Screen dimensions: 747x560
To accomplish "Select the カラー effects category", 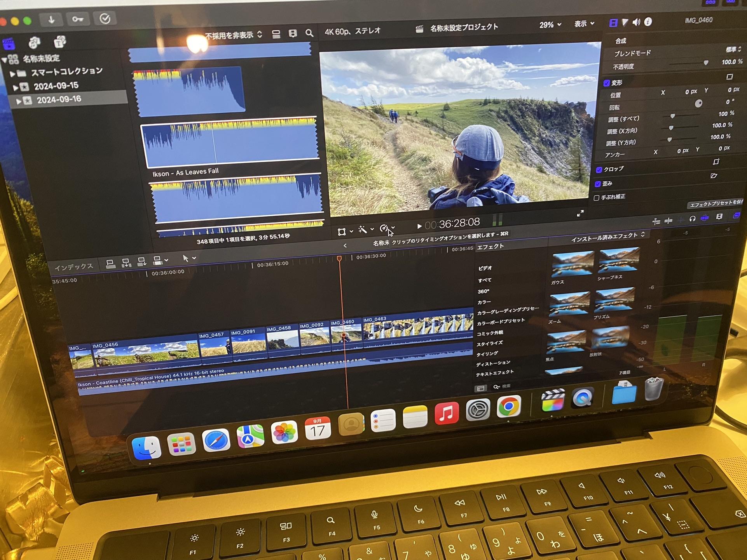I will pyautogui.click(x=484, y=302).
